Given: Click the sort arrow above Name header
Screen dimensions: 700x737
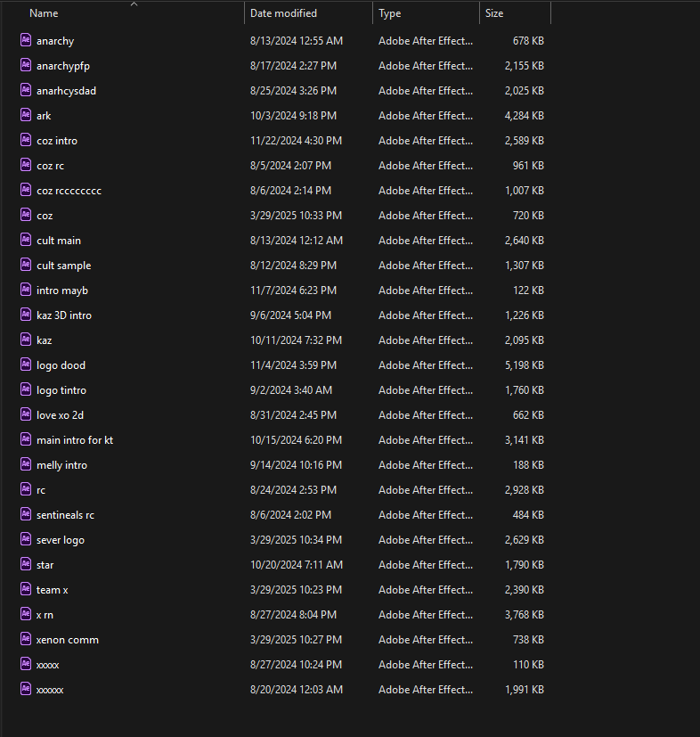Looking at the screenshot, I should [x=134, y=4].
